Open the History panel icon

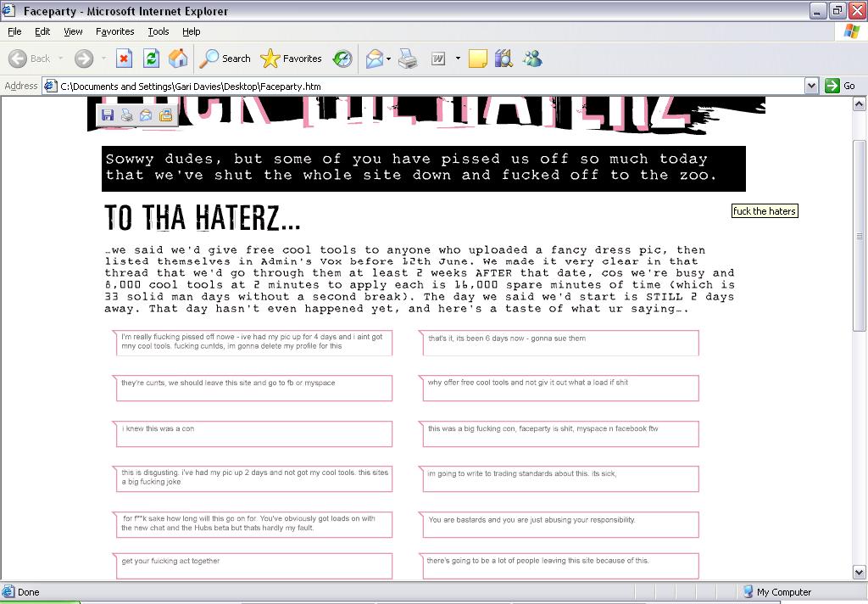click(x=342, y=59)
